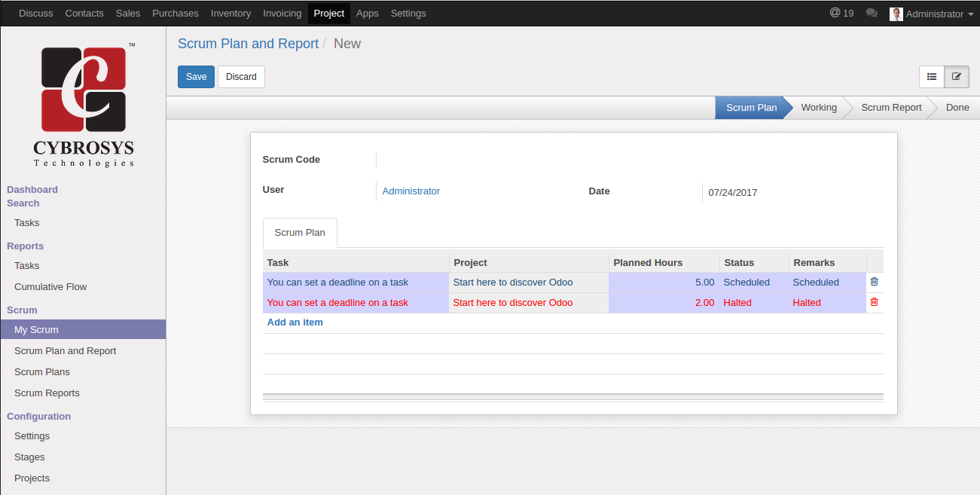The image size is (980, 495).
Task: Discard the current changes
Action: coord(241,77)
